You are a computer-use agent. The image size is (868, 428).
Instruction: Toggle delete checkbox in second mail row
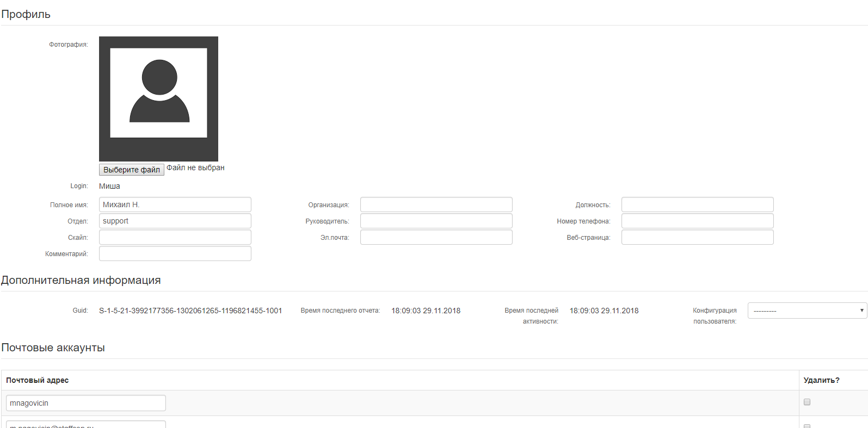(x=807, y=426)
